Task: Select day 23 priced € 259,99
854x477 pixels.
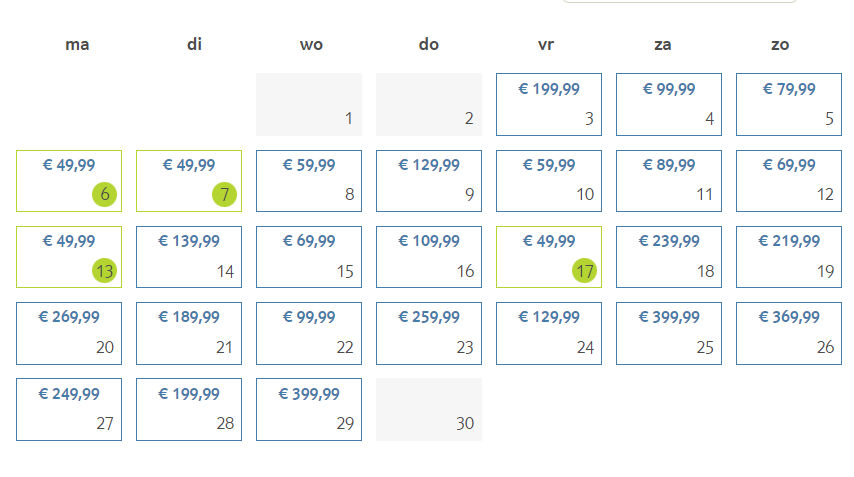Action: pyautogui.click(x=429, y=333)
